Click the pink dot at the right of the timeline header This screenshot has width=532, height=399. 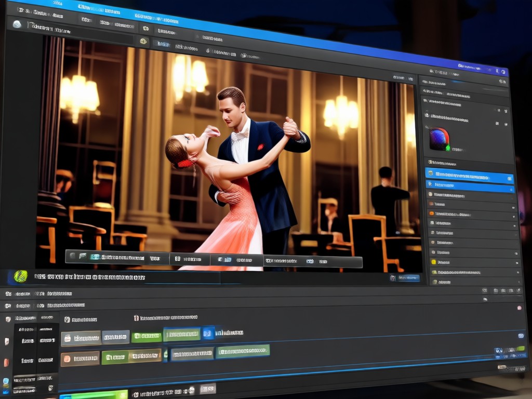pyautogui.click(x=519, y=308)
